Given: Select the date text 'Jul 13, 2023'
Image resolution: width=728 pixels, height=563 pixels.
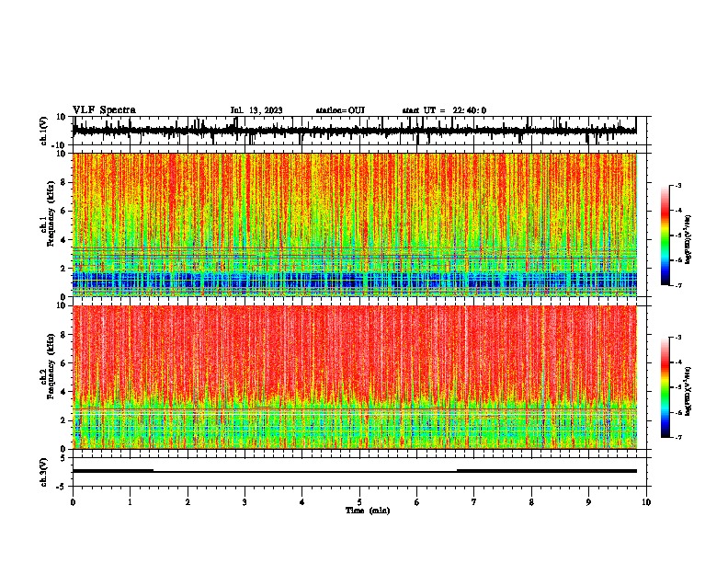Looking at the screenshot, I should [256, 110].
